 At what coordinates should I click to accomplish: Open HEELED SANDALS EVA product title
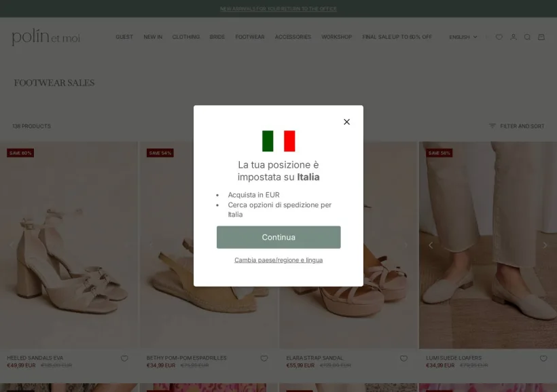[35, 358]
